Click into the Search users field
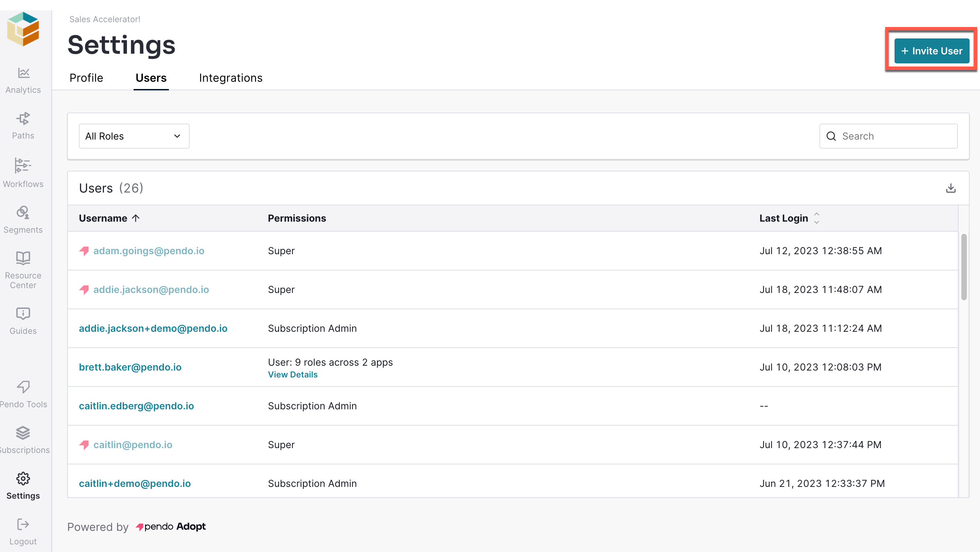 [888, 136]
